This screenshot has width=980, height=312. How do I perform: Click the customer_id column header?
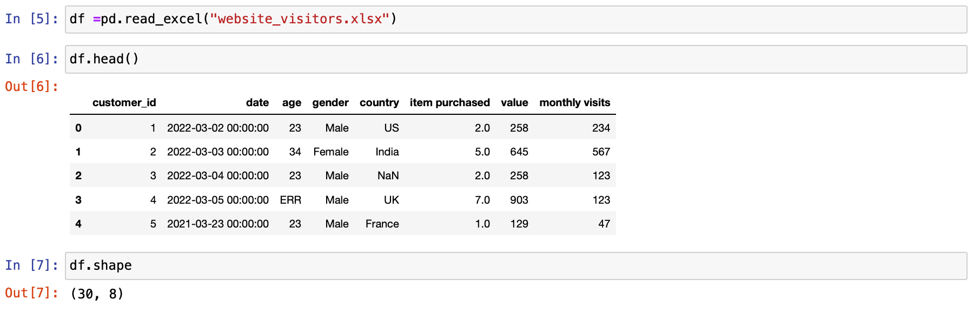(124, 102)
